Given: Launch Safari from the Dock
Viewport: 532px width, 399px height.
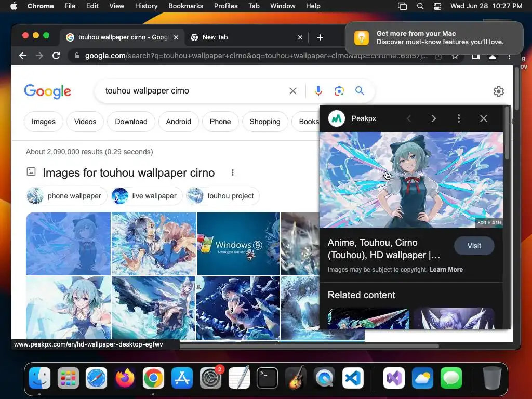Looking at the screenshot, I should 96,378.
